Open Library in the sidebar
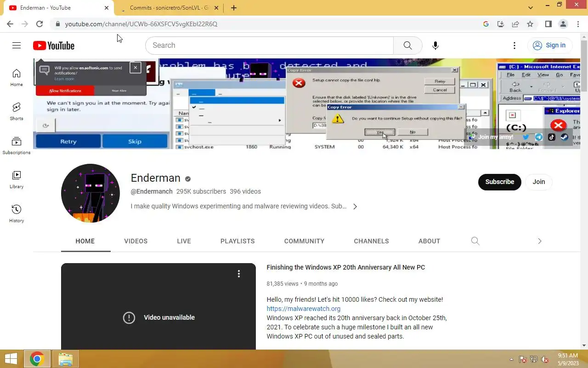The image size is (588, 368). click(x=17, y=180)
